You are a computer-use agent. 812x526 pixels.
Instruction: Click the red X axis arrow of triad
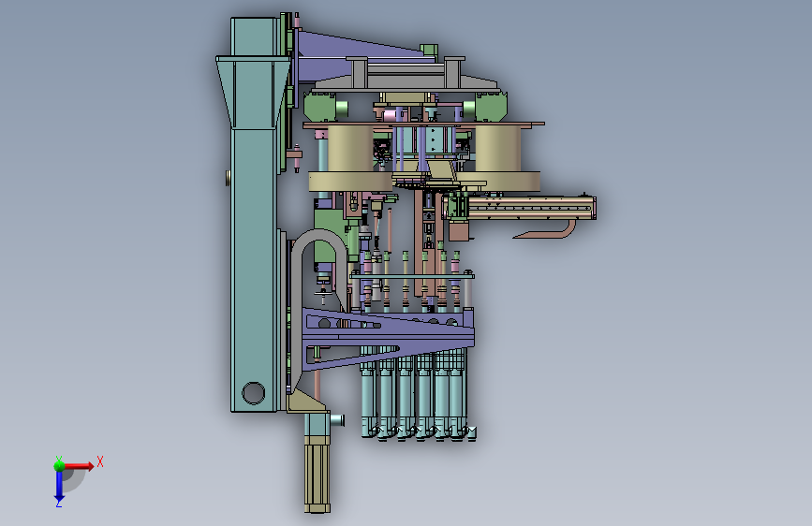click(x=79, y=466)
